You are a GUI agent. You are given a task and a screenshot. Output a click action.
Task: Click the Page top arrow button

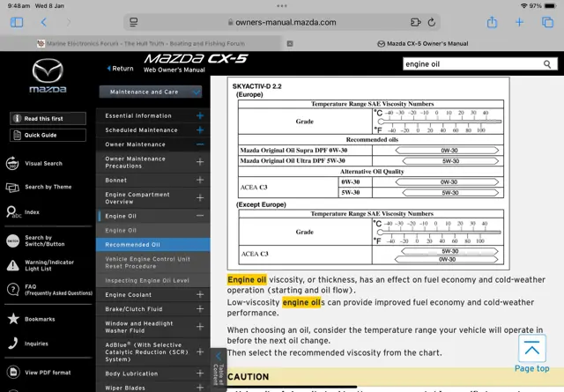click(x=531, y=351)
